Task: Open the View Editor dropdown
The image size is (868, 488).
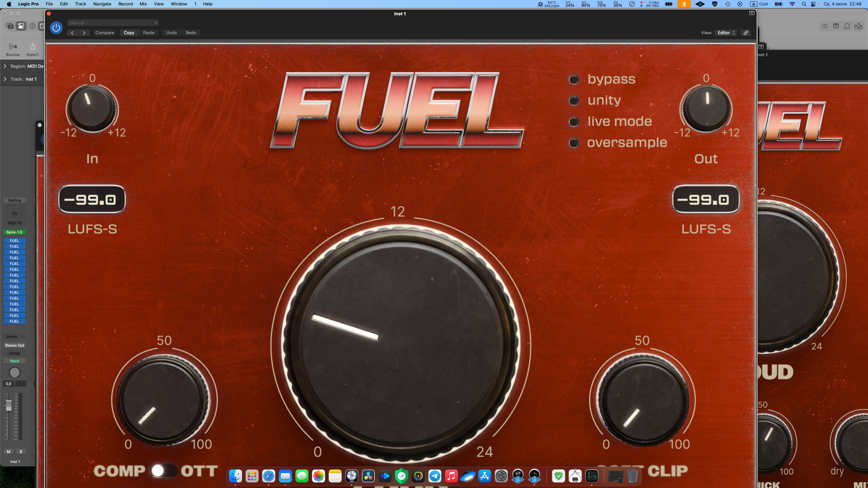Action: [726, 33]
